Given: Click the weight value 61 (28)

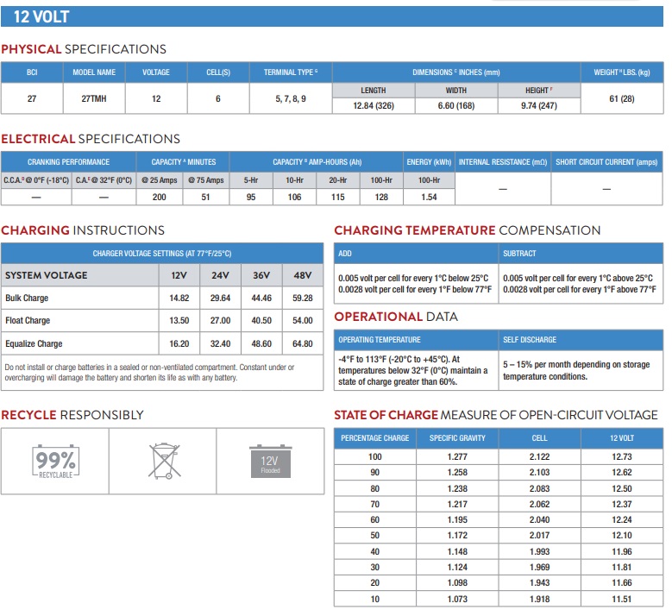Looking at the screenshot, I should tap(621, 98).
